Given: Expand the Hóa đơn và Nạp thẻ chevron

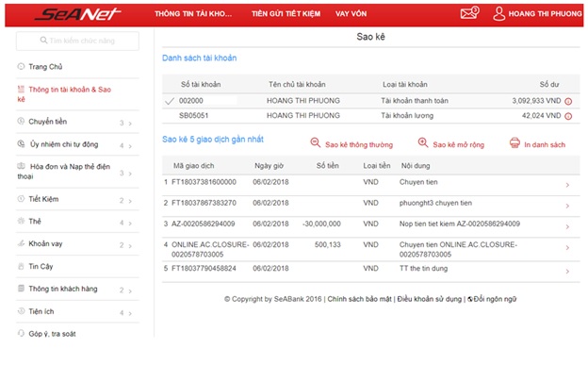Looking at the screenshot, I should (x=130, y=174).
